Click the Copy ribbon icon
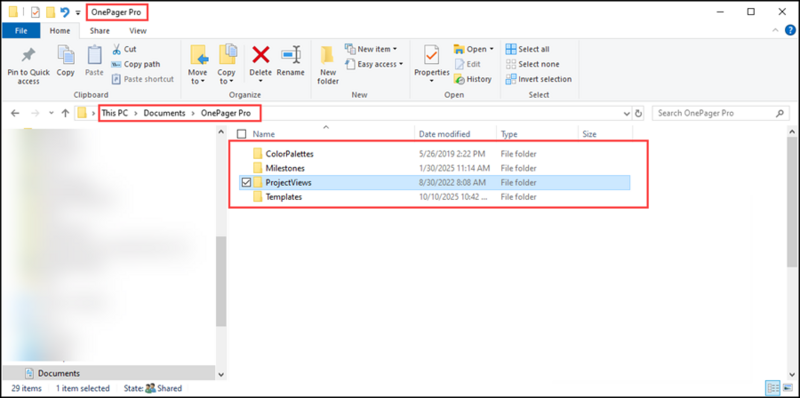Image resolution: width=800 pixels, height=398 pixels. point(65,55)
